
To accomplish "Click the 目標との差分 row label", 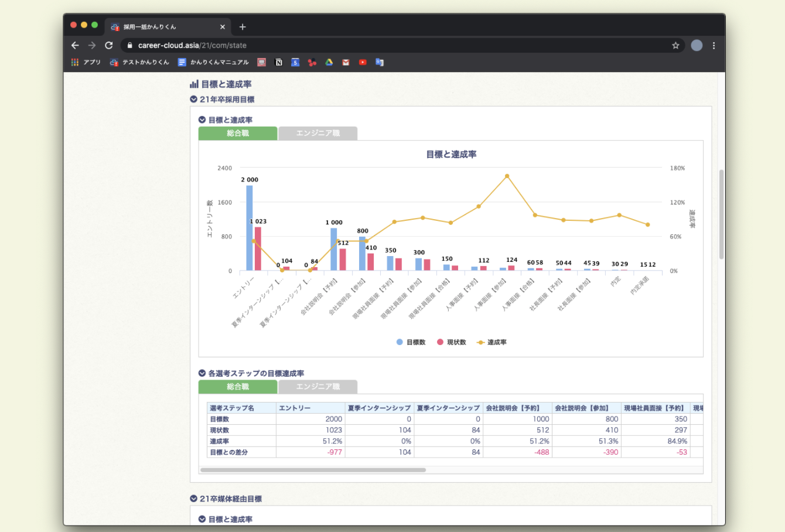I will click(x=241, y=452).
